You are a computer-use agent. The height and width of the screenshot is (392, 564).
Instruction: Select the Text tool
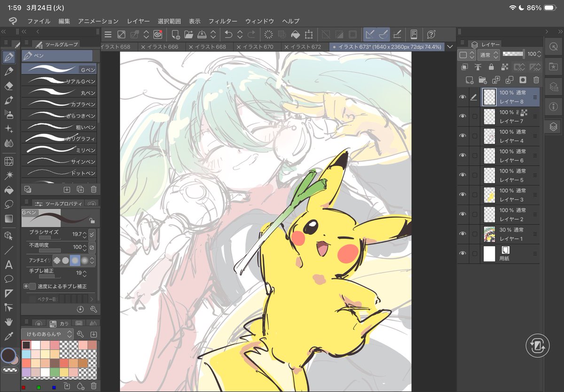tap(8, 265)
